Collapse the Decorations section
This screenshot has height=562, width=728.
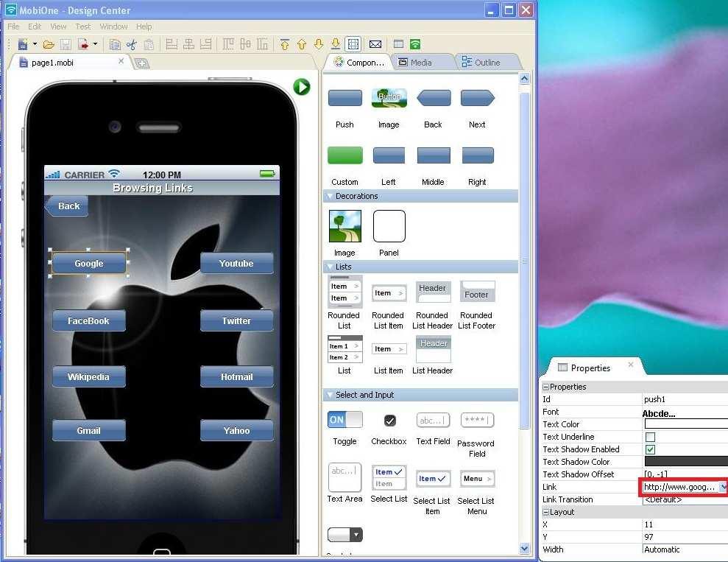[x=329, y=196]
